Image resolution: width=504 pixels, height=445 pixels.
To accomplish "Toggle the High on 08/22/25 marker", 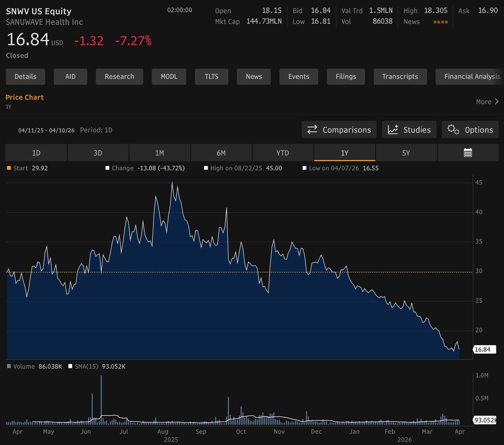I will pyautogui.click(x=206, y=168).
